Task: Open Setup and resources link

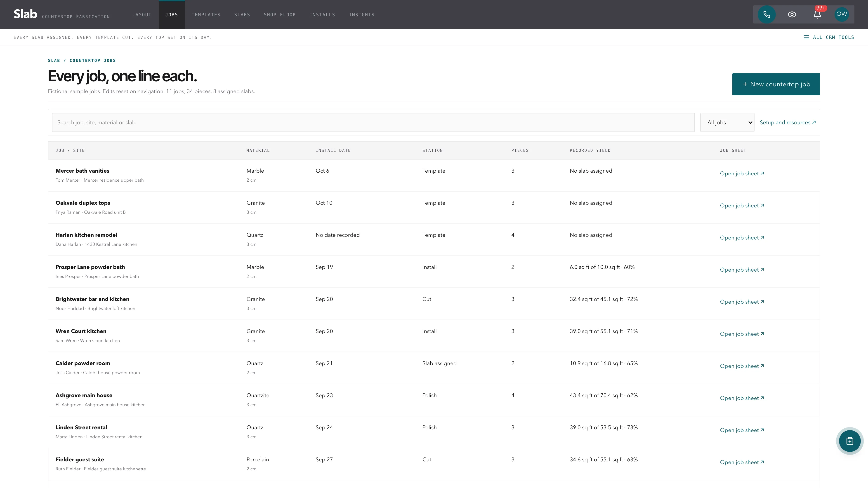Action: (788, 123)
